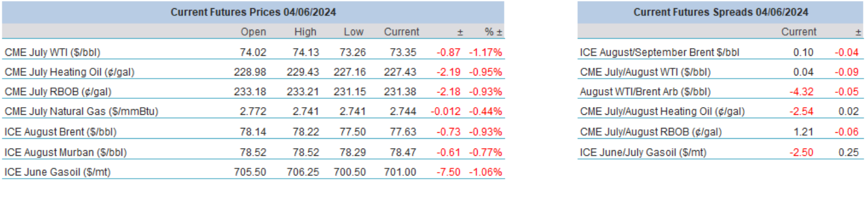Select the ICE August Murban ($/bbl) label

point(65,152)
